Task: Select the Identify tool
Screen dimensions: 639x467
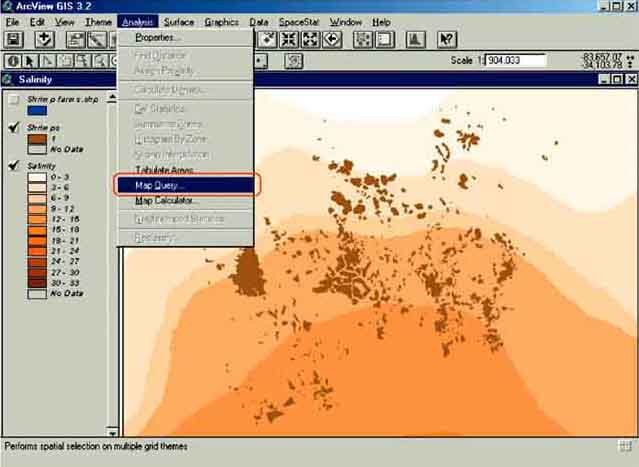Action: point(12,61)
